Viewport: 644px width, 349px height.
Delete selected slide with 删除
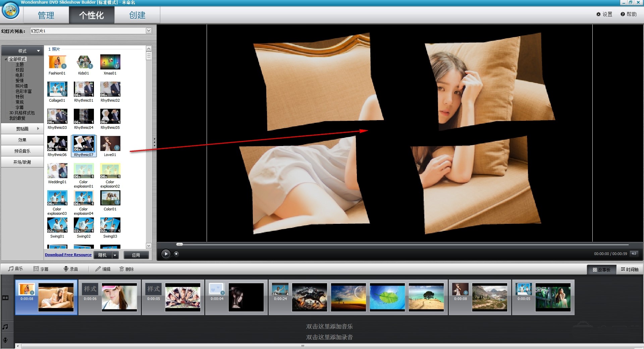pyautogui.click(x=126, y=269)
